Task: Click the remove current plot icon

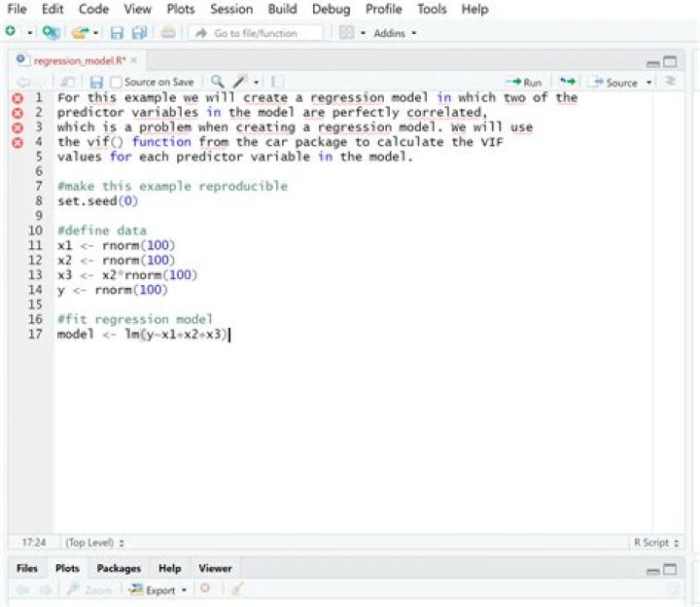Action: 205,589
